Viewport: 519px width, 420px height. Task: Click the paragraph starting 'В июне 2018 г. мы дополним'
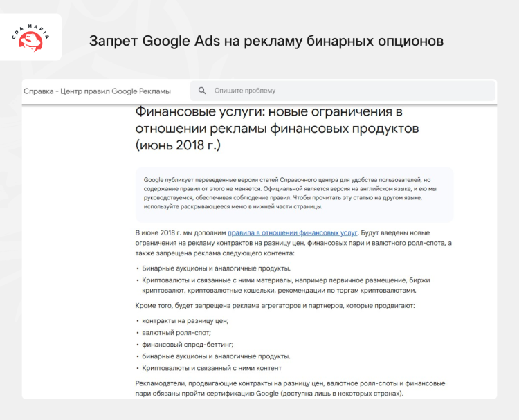(x=293, y=243)
